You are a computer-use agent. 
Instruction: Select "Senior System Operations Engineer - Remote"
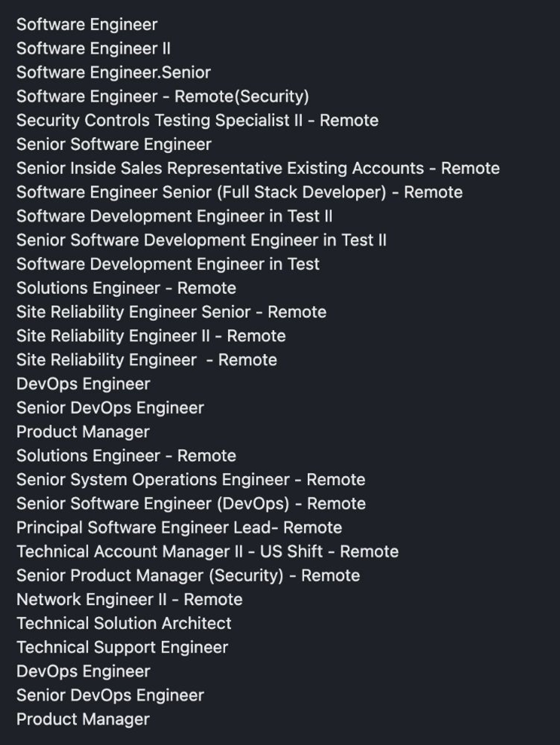191,480
